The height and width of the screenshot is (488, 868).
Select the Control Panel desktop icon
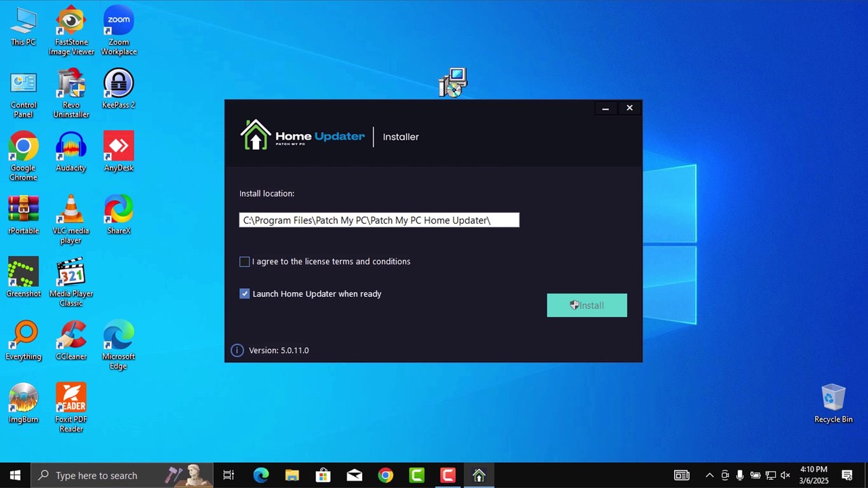(x=23, y=94)
